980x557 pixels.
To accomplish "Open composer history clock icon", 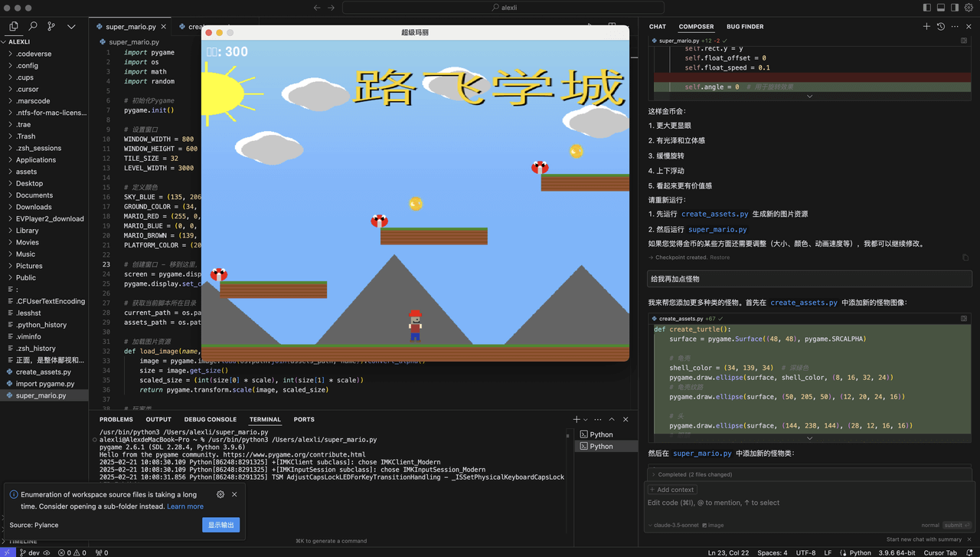I will pos(941,27).
